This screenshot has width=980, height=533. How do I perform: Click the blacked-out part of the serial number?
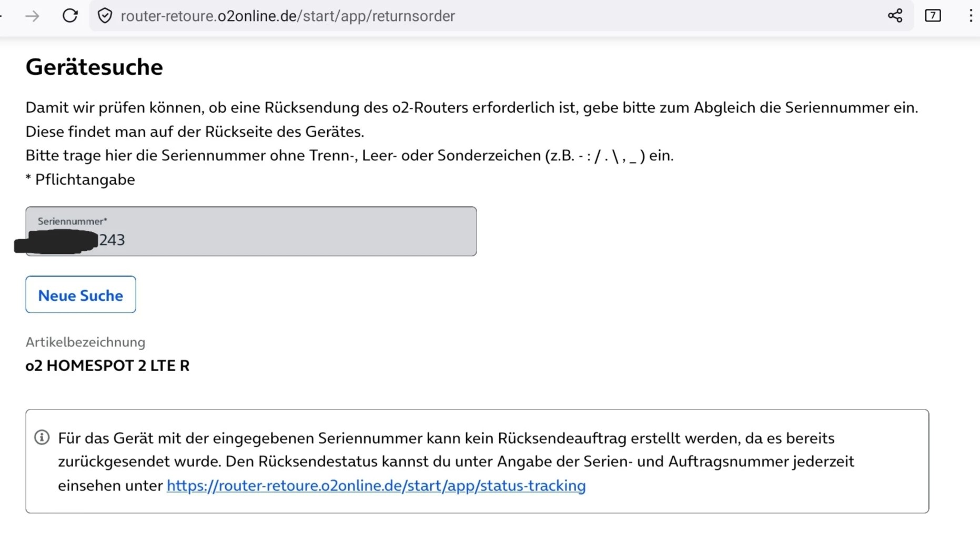[x=58, y=242]
